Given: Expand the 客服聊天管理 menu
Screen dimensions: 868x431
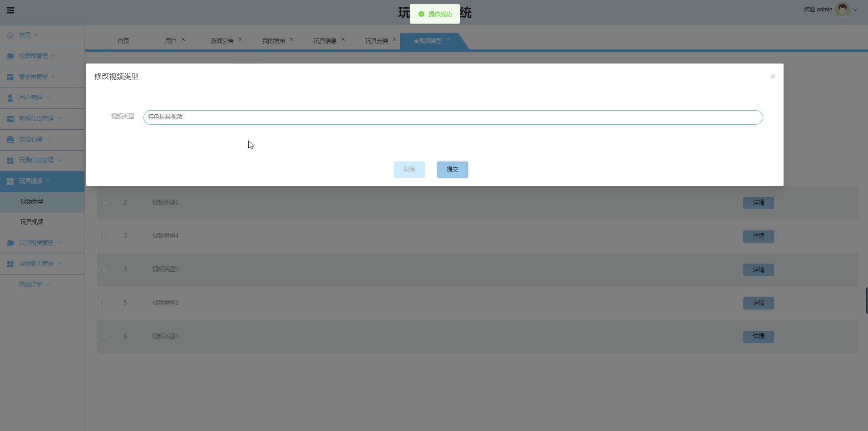Looking at the screenshot, I should [59, 264].
